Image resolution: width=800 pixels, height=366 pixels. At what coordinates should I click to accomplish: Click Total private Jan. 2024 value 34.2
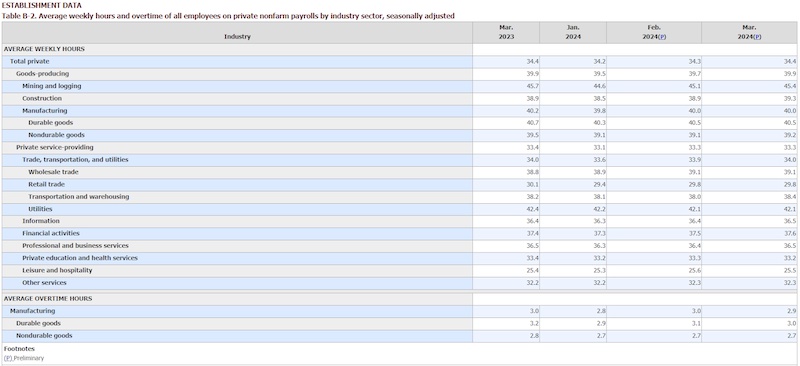point(599,61)
